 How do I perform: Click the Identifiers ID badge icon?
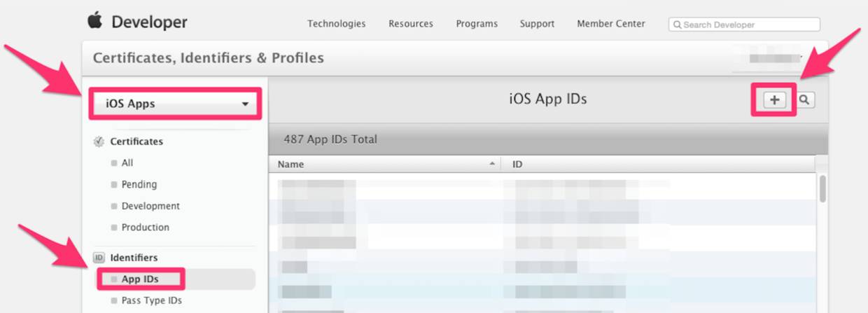(x=99, y=258)
